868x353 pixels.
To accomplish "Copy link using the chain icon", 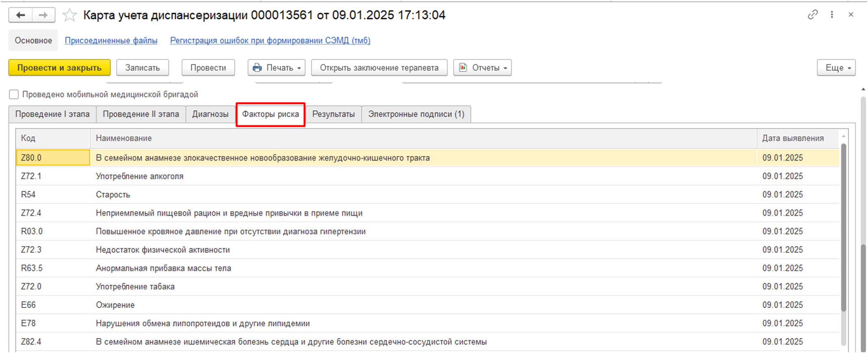I will coord(812,15).
